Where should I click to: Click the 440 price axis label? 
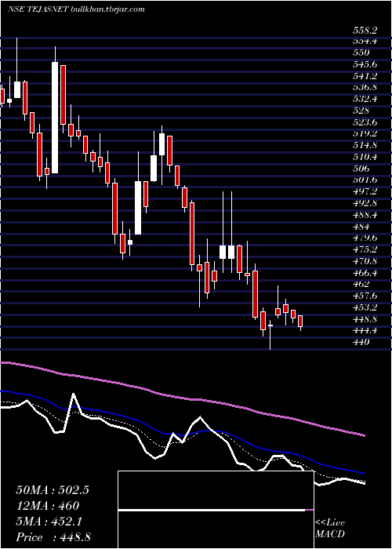pyautogui.click(x=361, y=342)
